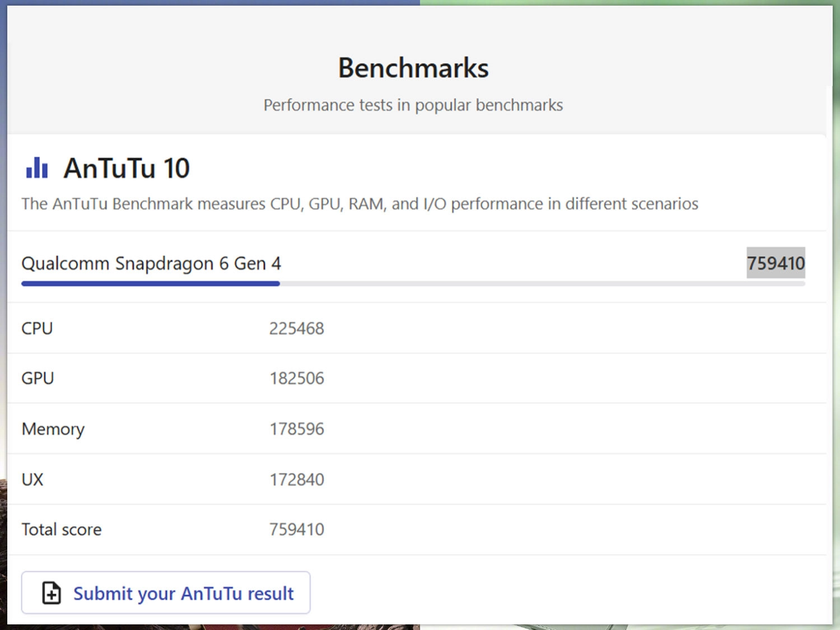
Task: Click the UX row label
Action: (x=32, y=479)
